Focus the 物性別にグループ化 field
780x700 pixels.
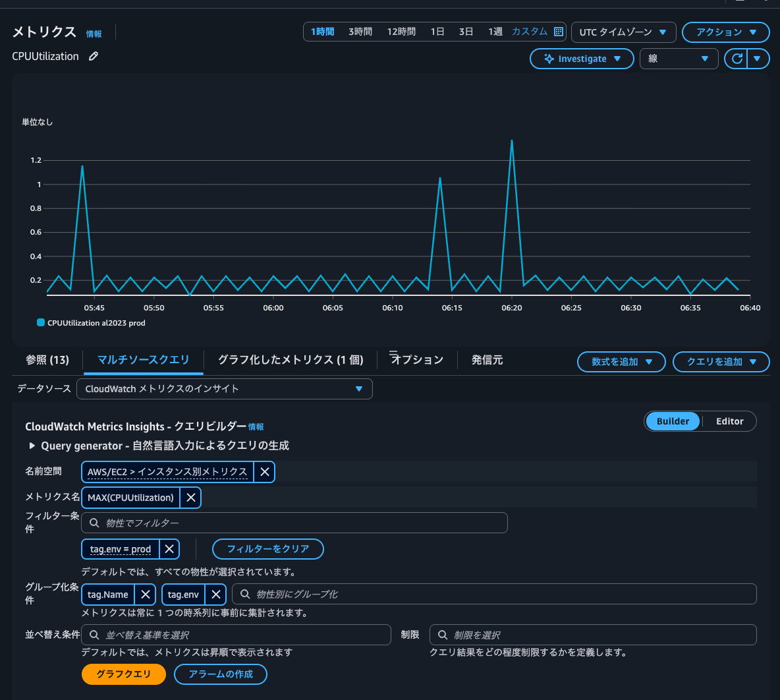click(x=495, y=595)
